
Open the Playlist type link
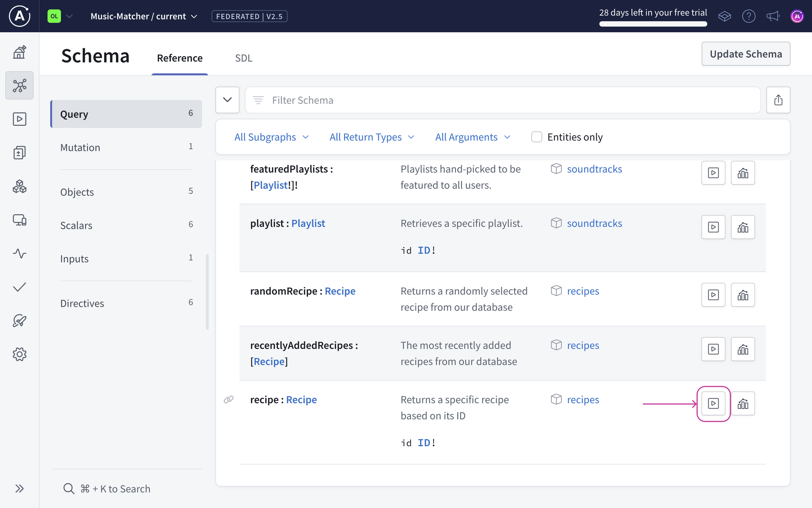tap(271, 185)
